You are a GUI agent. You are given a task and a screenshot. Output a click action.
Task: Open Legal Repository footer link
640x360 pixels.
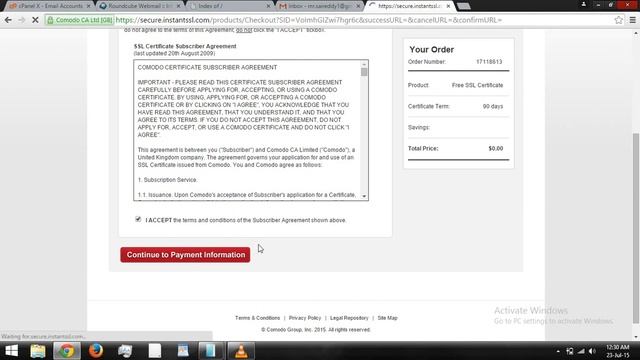349,318
